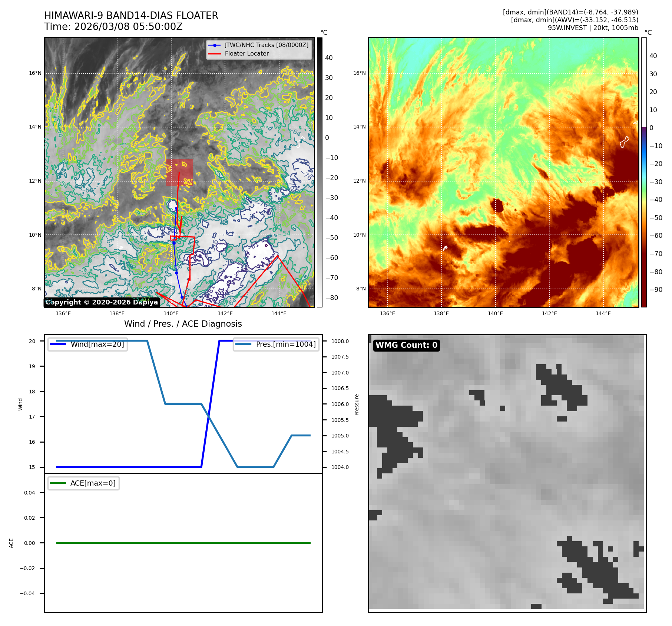Click the green line sample in the ACE legend
Screen dimensions: 672x626
coord(58,483)
